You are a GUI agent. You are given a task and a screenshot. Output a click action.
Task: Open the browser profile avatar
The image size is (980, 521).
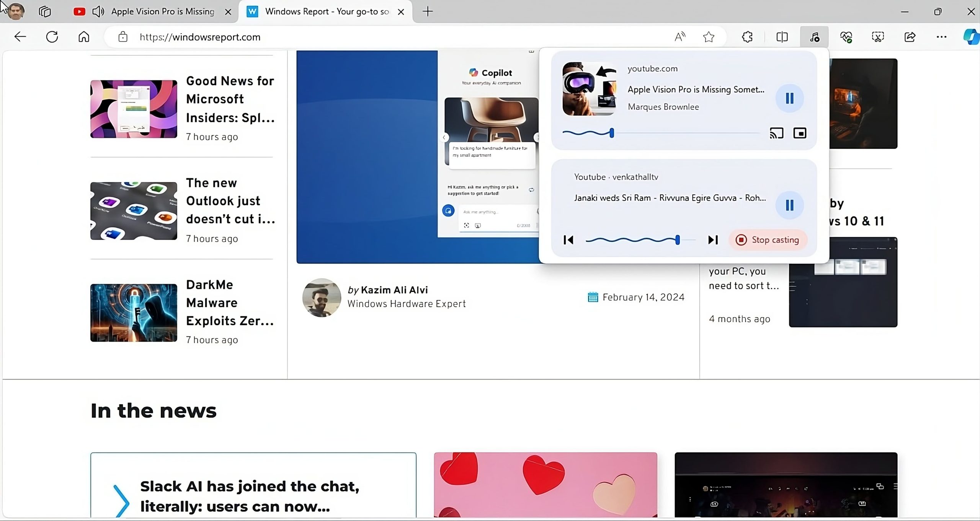point(16,11)
